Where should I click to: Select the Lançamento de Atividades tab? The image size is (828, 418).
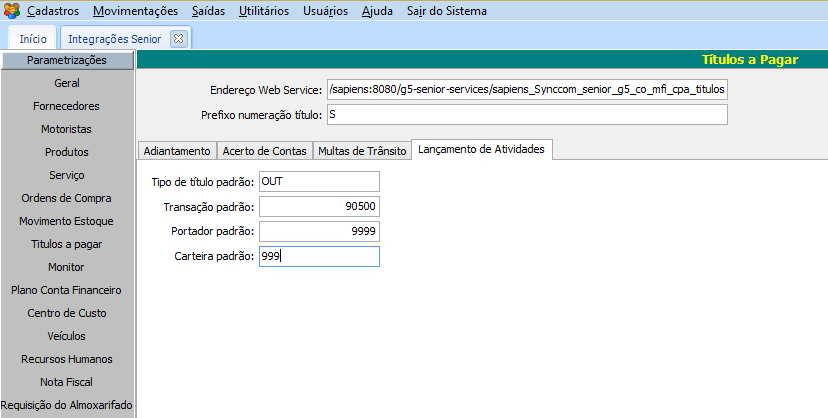481,149
